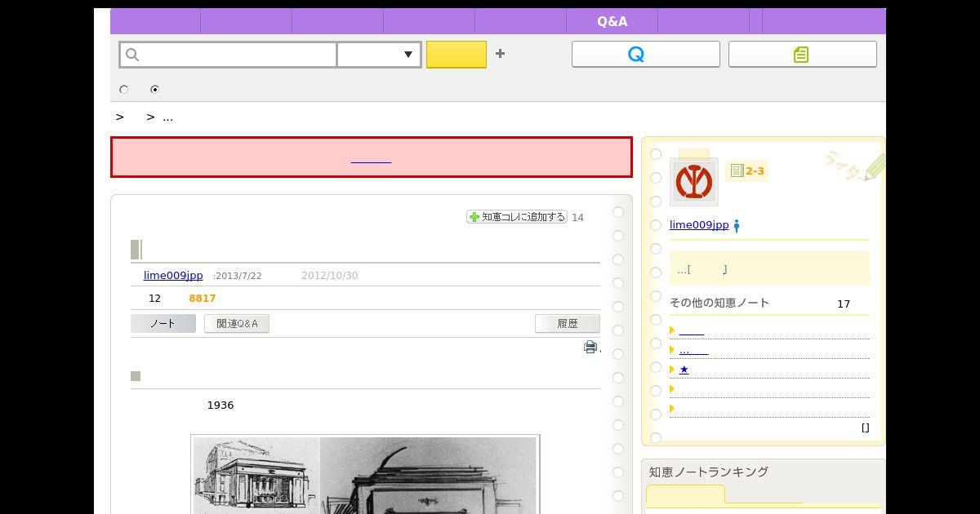Click the 知恵ノートランキング heading

tap(709, 472)
